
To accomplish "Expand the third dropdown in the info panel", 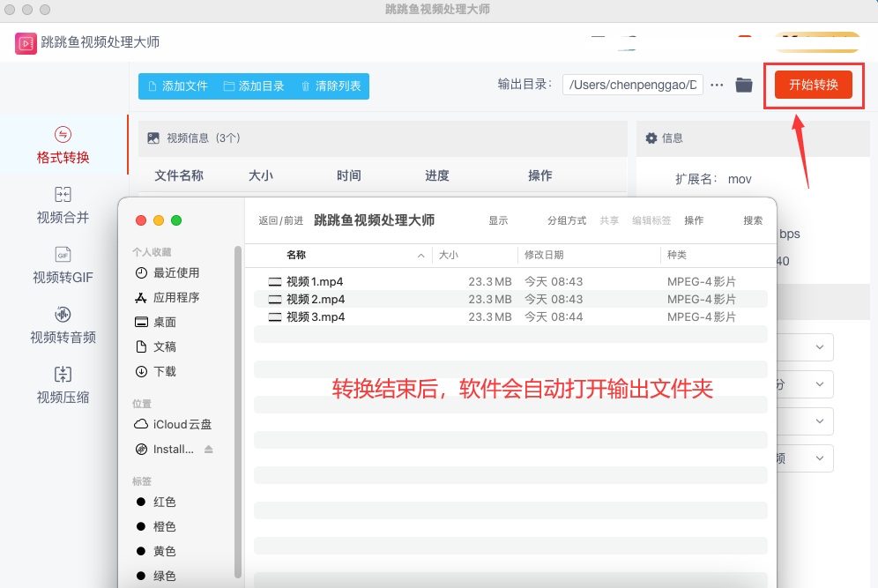I will [819, 421].
